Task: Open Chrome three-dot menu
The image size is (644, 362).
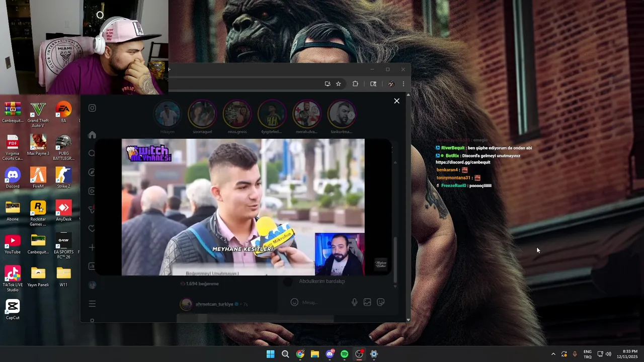Action: tap(403, 84)
